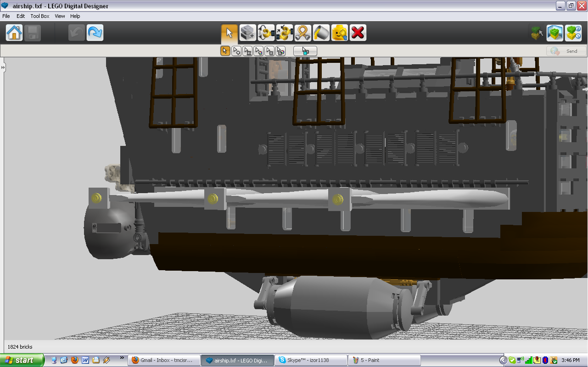Viewport: 588px width, 367px height.
Task: Choose shape selection sub-tool
Action: point(269,51)
